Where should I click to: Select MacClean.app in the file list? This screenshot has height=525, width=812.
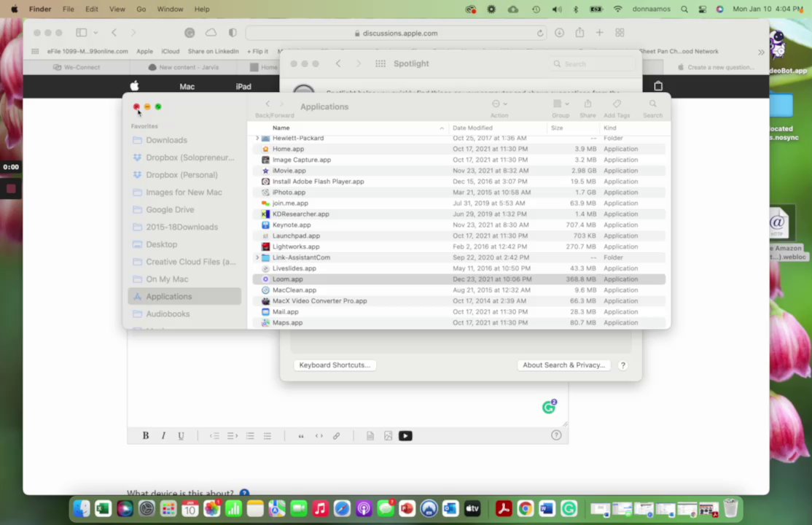pyautogui.click(x=458, y=290)
